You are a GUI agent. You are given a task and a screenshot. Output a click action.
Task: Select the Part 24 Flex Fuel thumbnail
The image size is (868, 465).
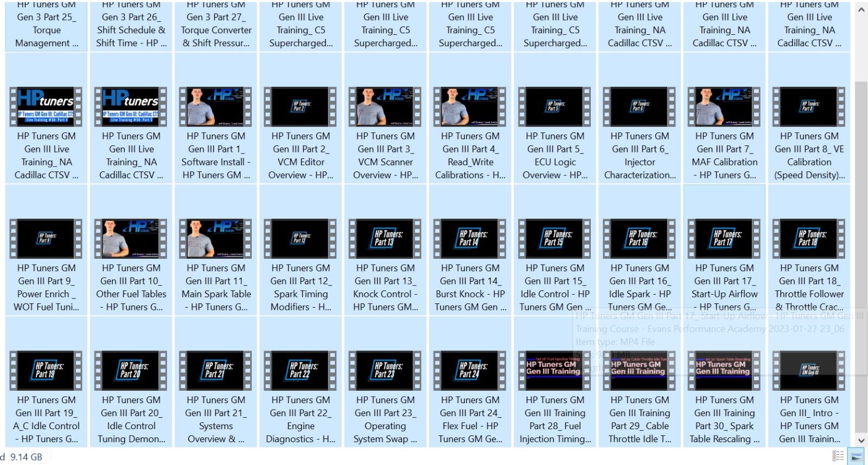(x=470, y=371)
